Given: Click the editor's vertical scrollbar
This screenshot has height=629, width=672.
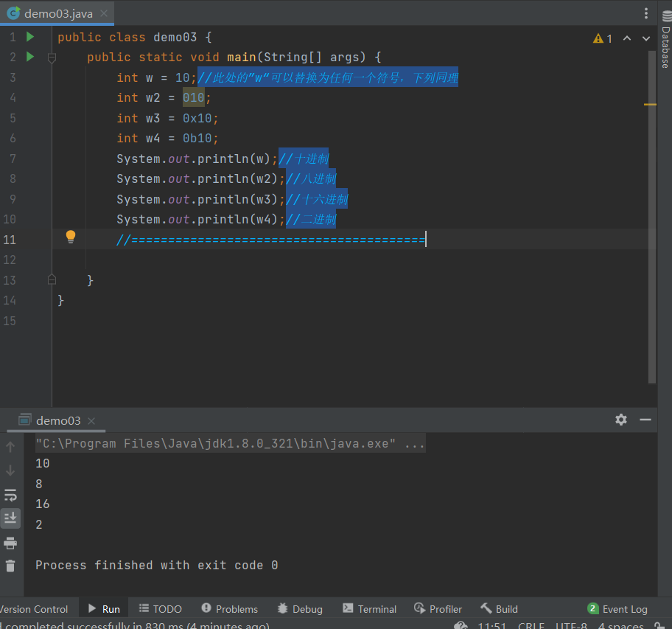Looking at the screenshot, I should point(652,221).
